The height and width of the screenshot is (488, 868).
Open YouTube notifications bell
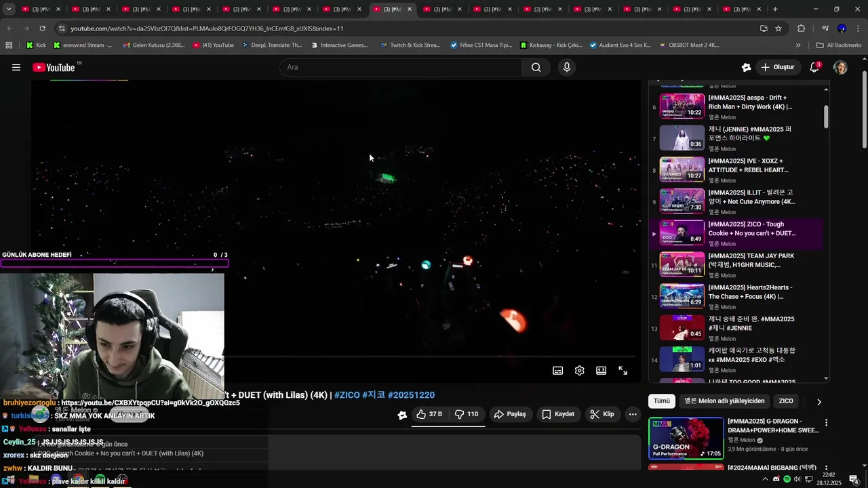point(814,67)
